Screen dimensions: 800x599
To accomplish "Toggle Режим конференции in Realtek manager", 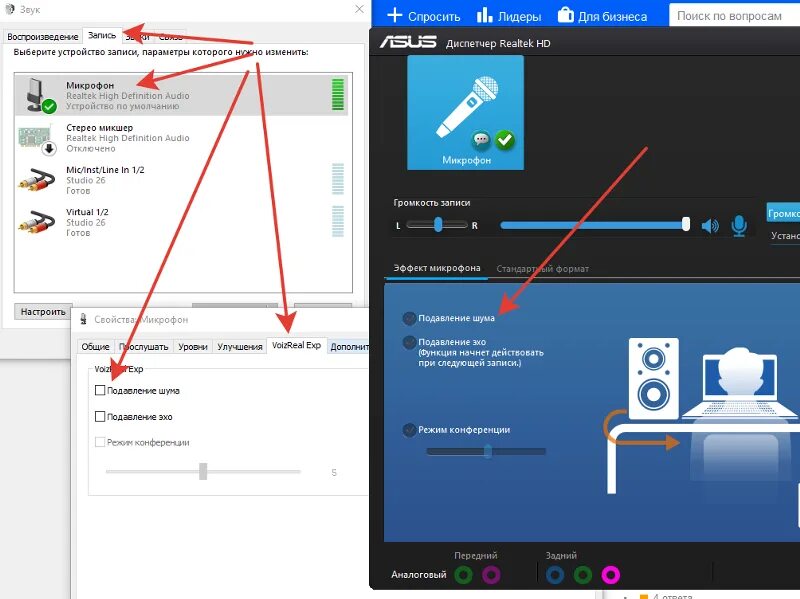I will [409, 430].
